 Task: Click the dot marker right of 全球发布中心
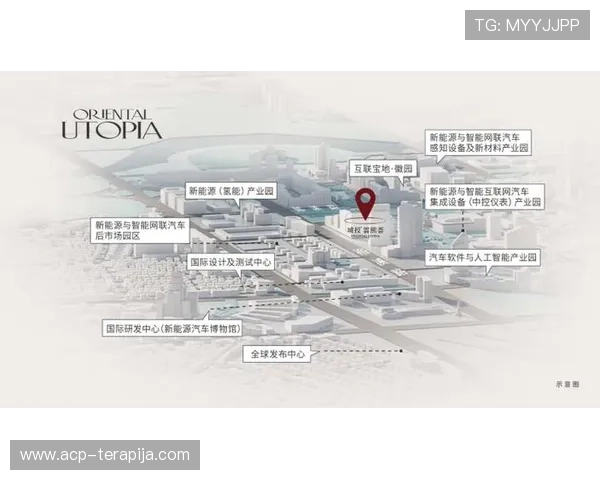(x=400, y=352)
